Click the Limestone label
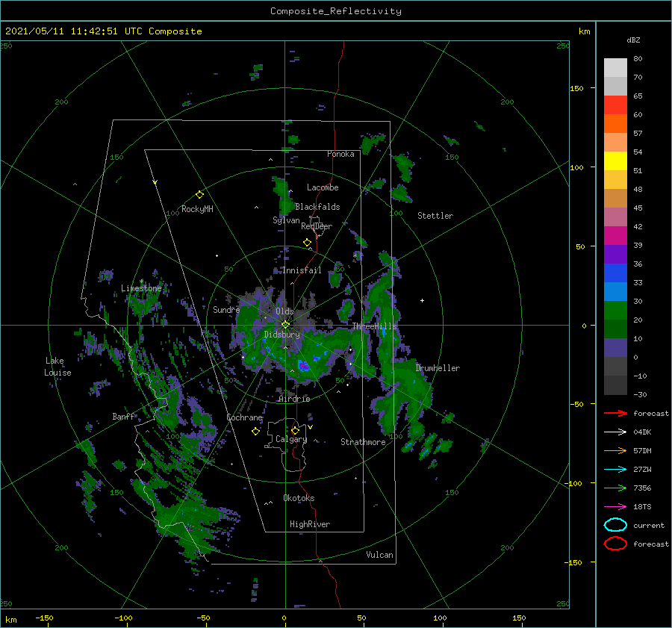The width and height of the screenshot is (672, 628). [141, 288]
